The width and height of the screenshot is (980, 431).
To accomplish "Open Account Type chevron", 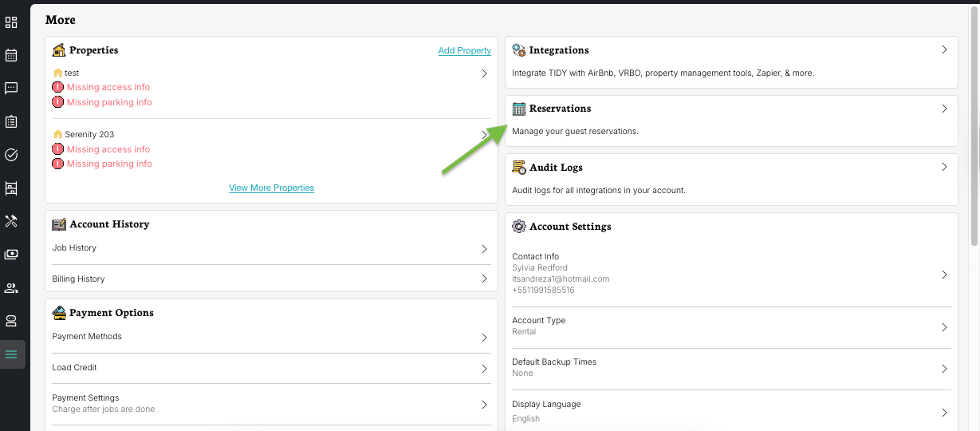I will pos(944,327).
